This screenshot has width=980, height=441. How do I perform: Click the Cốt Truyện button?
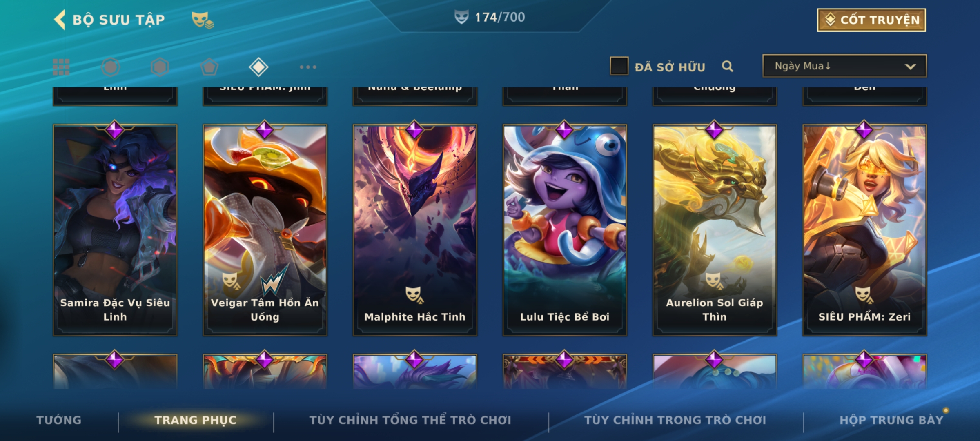871,20
